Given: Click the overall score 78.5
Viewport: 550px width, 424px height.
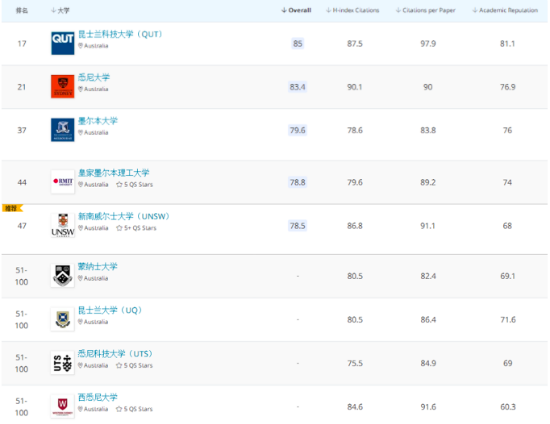Looking at the screenshot, I should [297, 226].
